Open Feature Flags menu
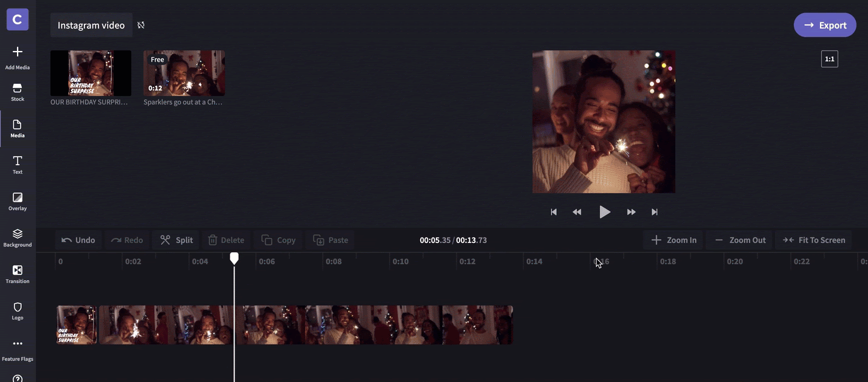The width and height of the screenshot is (868, 382). click(x=18, y=350)
